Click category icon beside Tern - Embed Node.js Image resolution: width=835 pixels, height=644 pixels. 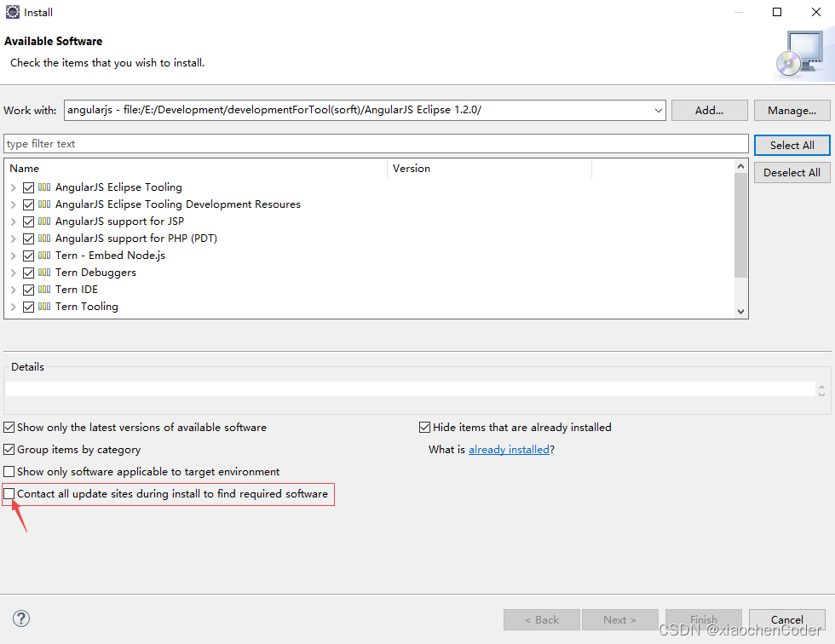pos(44,256)
